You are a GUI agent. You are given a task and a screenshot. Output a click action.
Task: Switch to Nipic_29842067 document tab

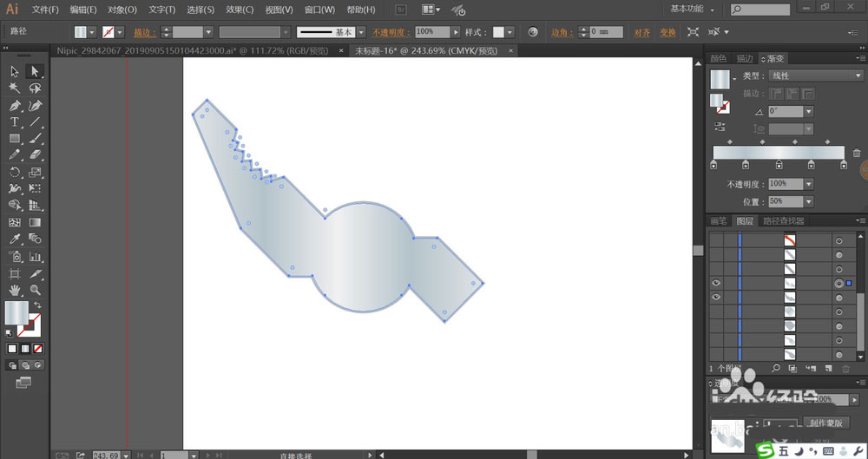click(193, 51)
